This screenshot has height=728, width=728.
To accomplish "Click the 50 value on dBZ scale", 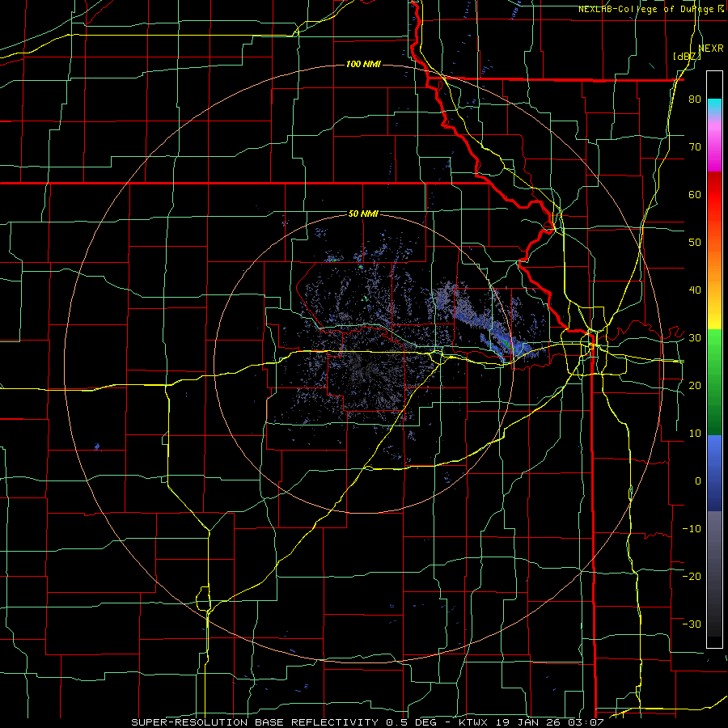I will click(695, 243).
